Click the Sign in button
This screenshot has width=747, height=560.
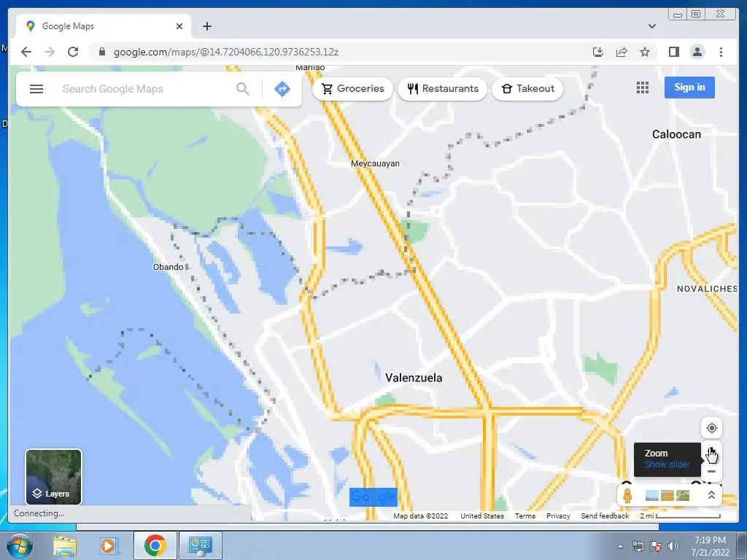689,87
